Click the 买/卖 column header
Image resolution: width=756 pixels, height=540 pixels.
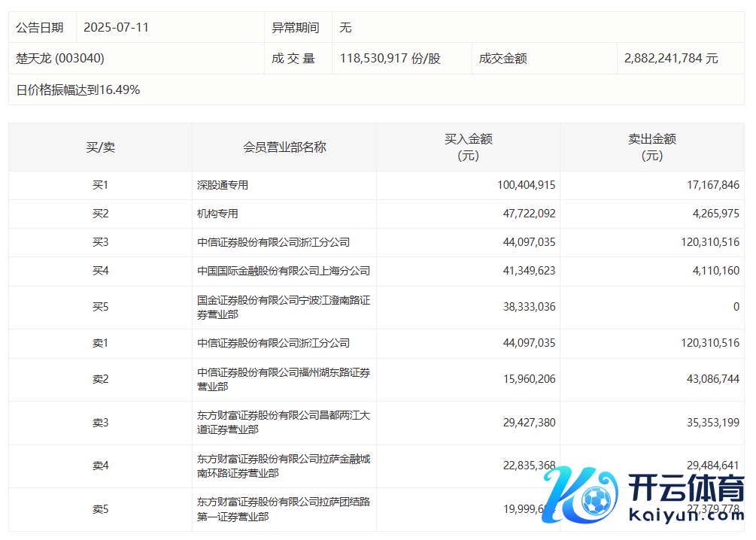[100, 147]
